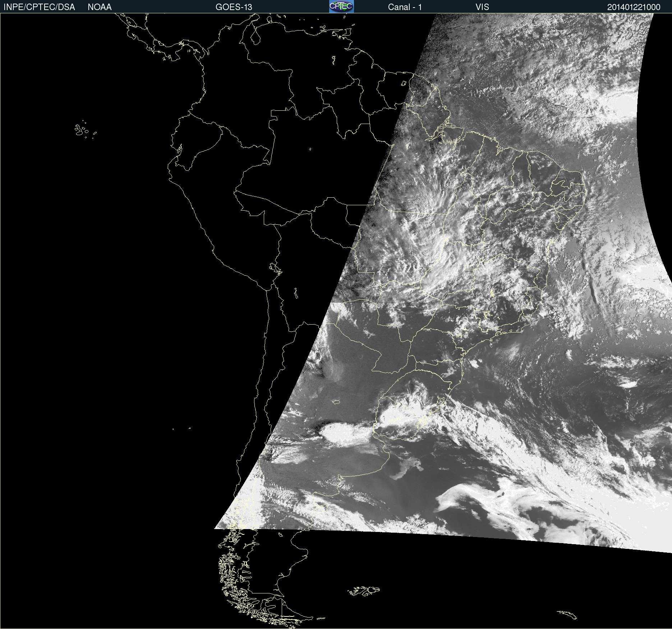Click the CPTEC logo in the header
The image size is (672, 629).
click(341, 6)
